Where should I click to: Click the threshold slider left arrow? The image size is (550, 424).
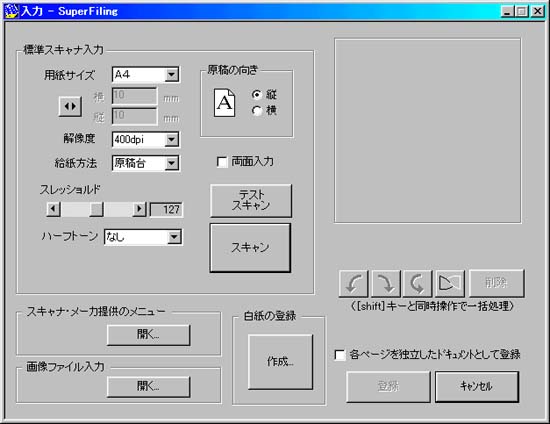[x=53, y=209]
